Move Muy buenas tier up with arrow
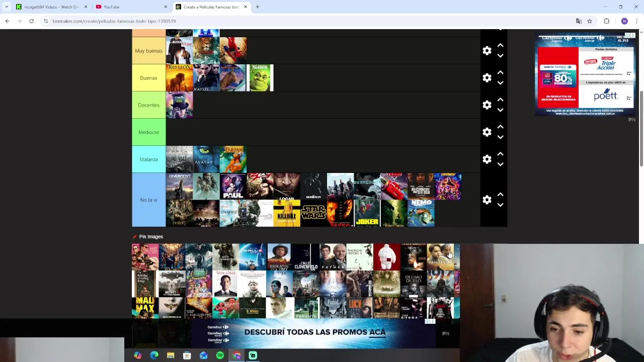The width and height of the screenshot is (644, 362). [500, 45]
